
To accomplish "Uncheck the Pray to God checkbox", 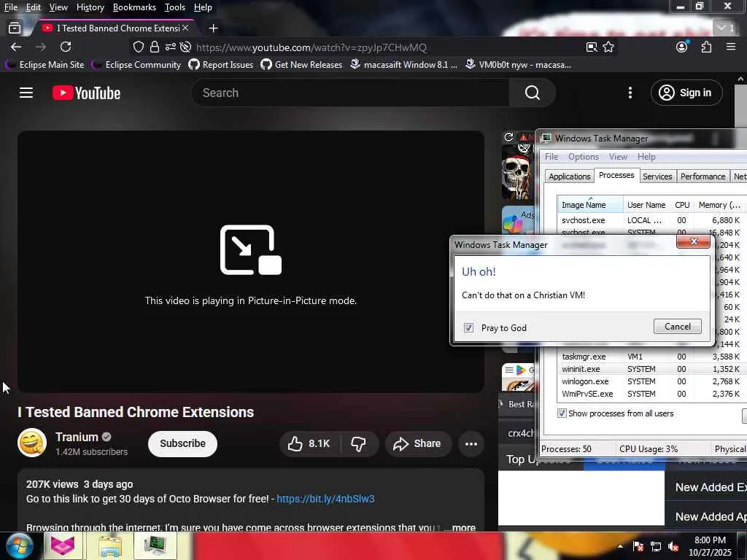I will click(469, 328).
